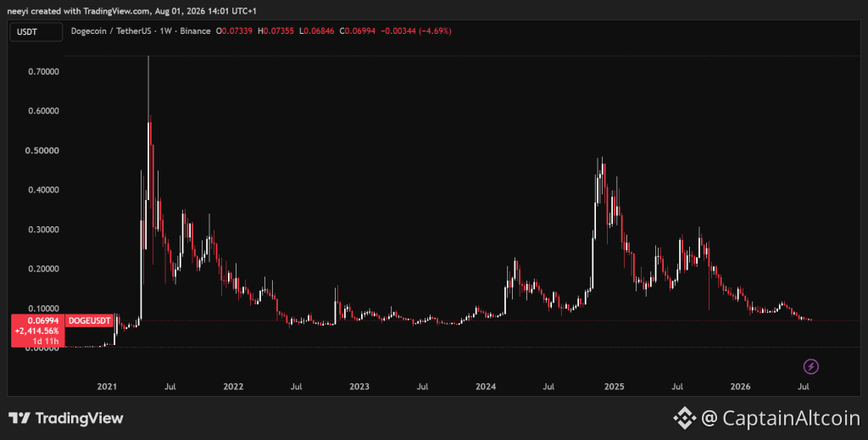The height and width of the screenshot is (440, 868).
Task: Click the latest candle at the chart's right end
Action: click(811, 320)
